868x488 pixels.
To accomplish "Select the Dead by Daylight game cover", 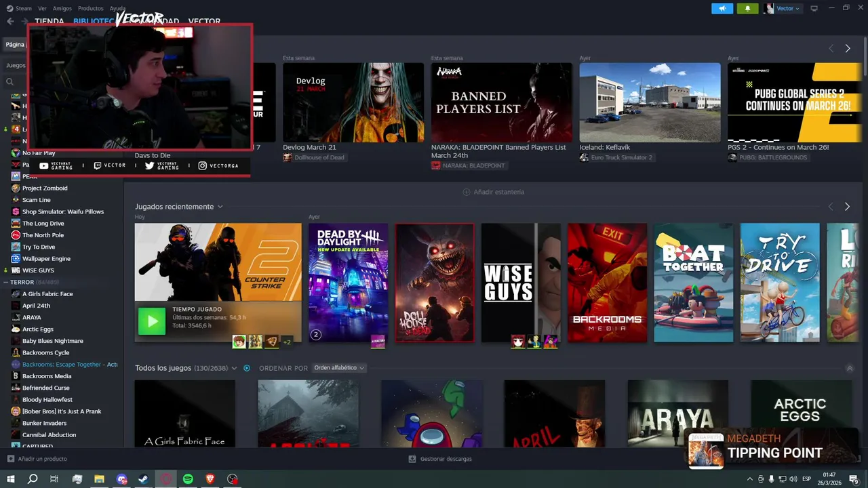I will [348, 283].
